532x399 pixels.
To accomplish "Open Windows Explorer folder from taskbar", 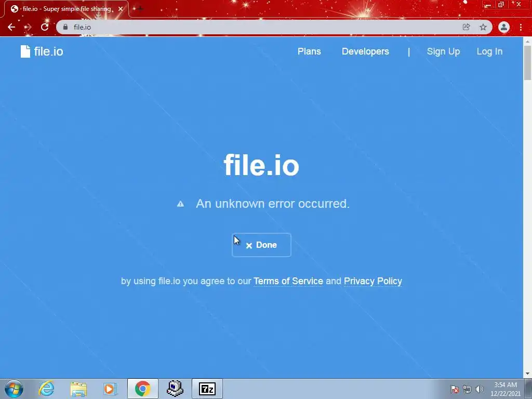I will pyautogui.click(x=78, y=389).
